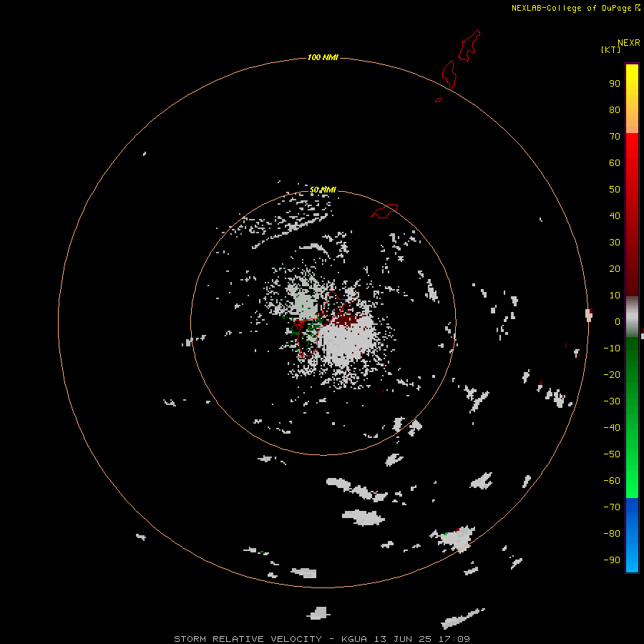
Task: Select the -30 knot scale label
Action: (x=612, y=401)
